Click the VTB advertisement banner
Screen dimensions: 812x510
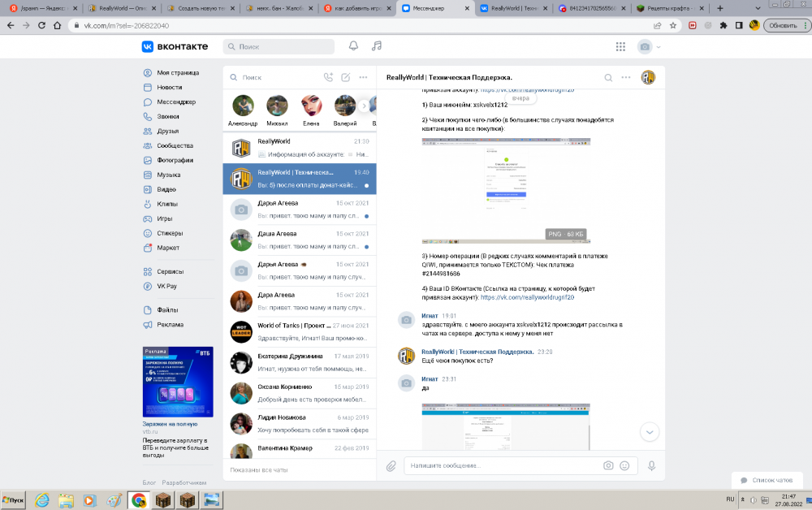coord(178,382)
